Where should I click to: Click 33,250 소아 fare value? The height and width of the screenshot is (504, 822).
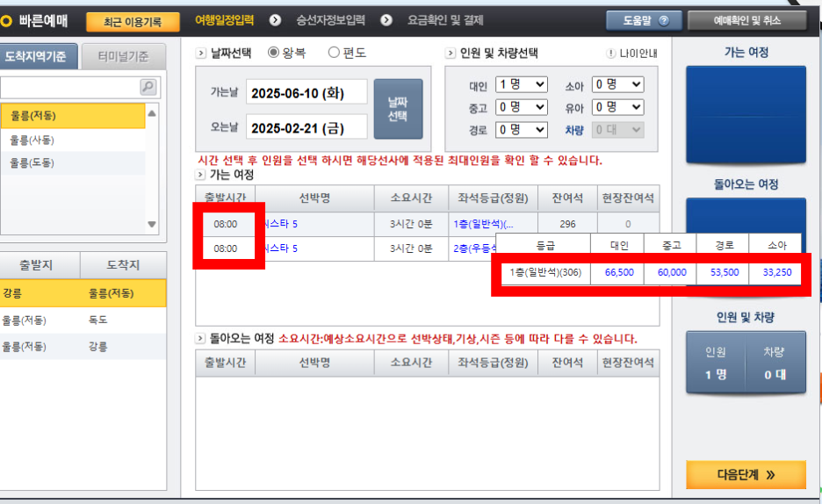coord(777,272)
